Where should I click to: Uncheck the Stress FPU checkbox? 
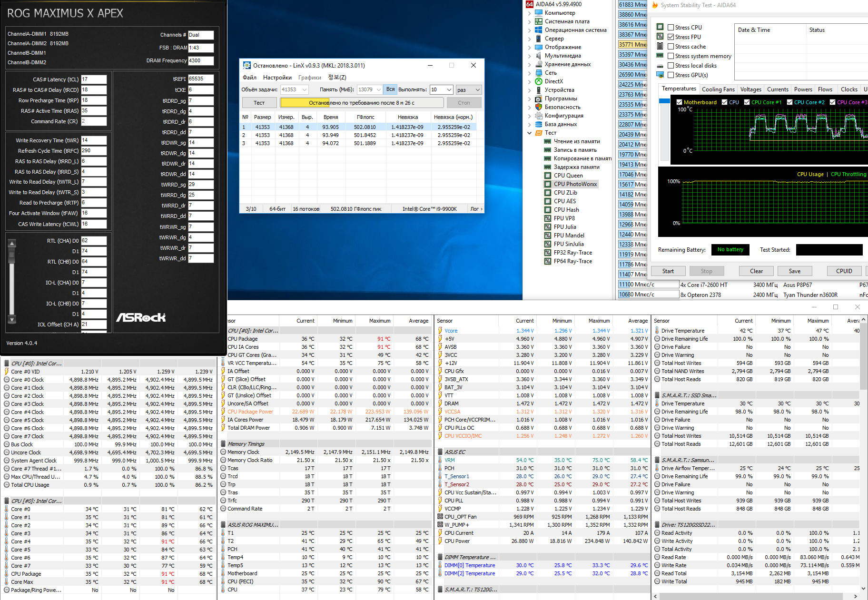pos(671,37)
